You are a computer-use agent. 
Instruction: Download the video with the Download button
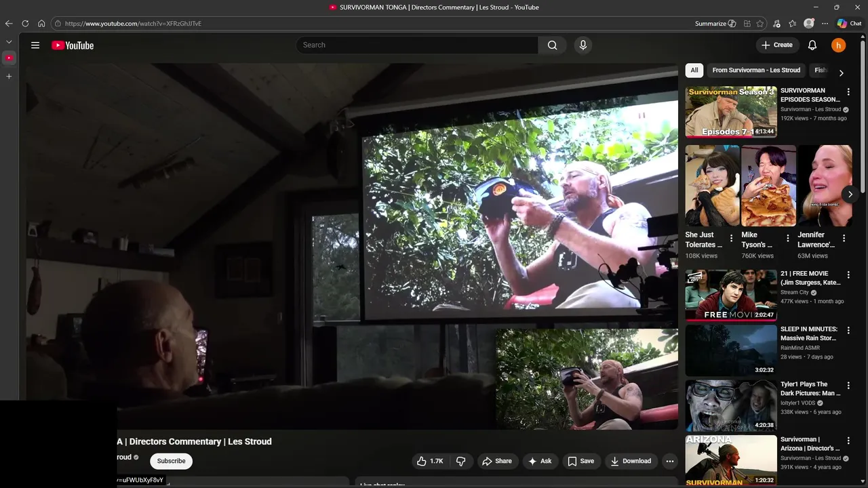click(x=631, y=461)
